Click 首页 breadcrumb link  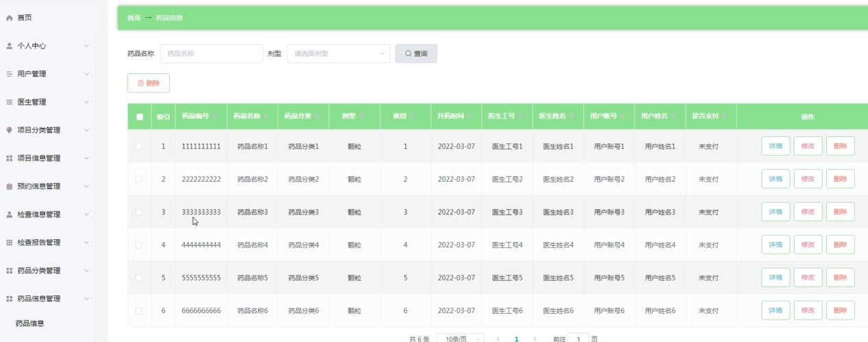(134, 18)
